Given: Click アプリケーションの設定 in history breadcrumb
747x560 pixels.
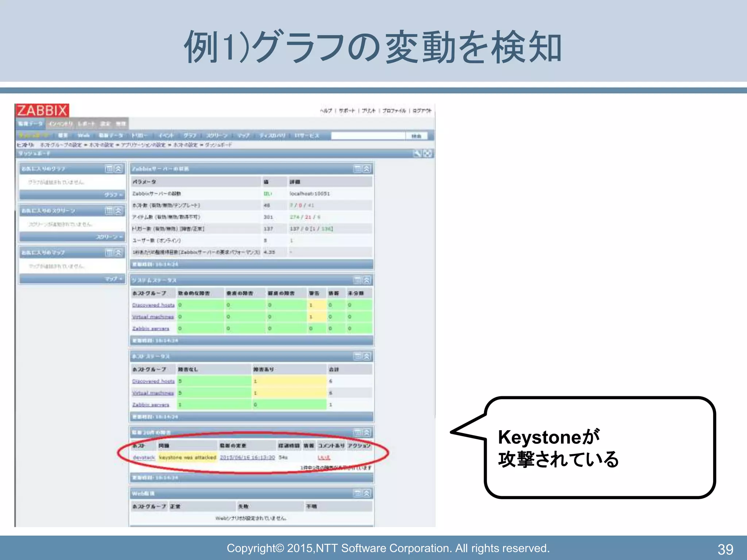Looking at the screenshot, I should point(144,145).
